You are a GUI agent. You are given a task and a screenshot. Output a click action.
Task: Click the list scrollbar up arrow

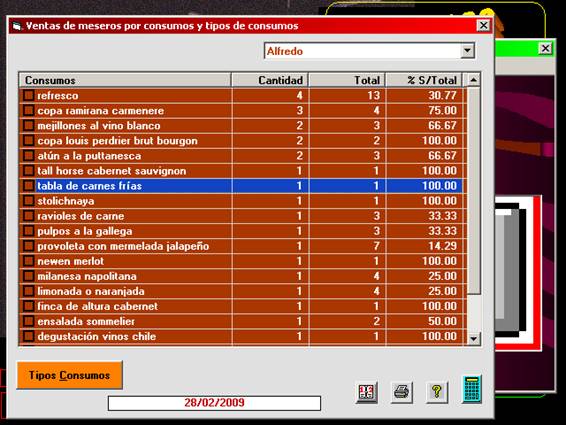coord(473,79)
